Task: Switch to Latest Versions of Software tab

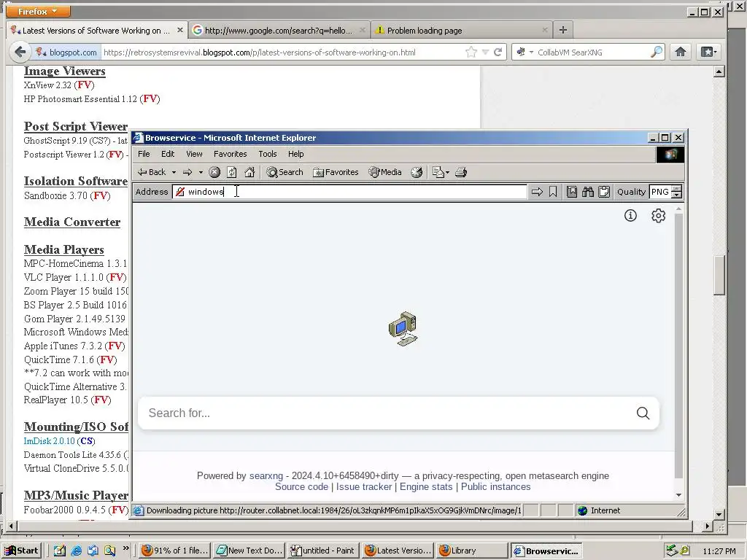Action: (x=97, y=30)
